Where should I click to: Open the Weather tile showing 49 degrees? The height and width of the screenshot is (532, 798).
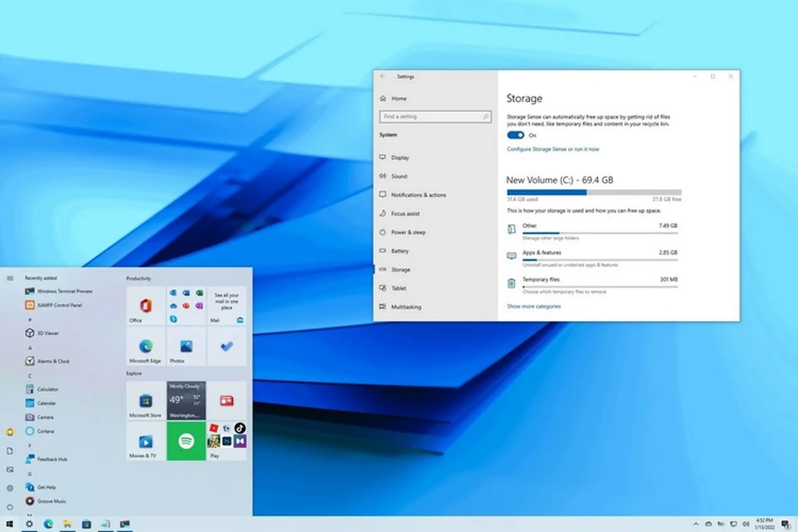pos(186,400)
